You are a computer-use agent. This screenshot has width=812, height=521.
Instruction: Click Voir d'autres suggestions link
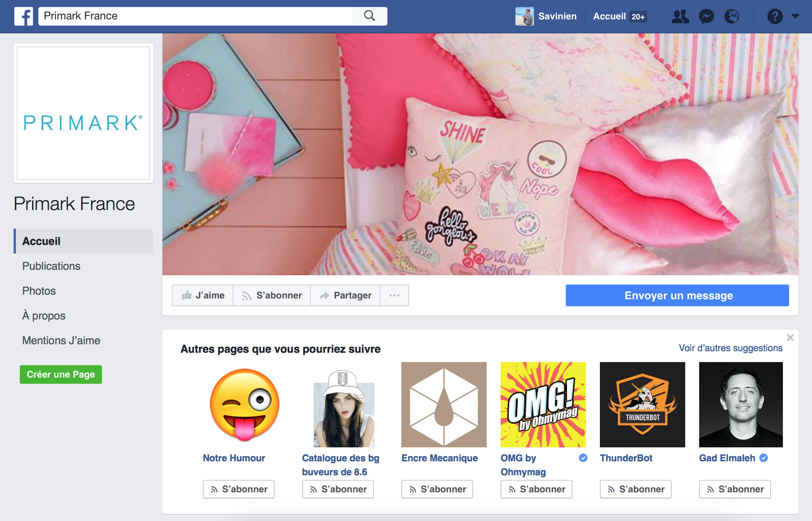tap(731, 348)
